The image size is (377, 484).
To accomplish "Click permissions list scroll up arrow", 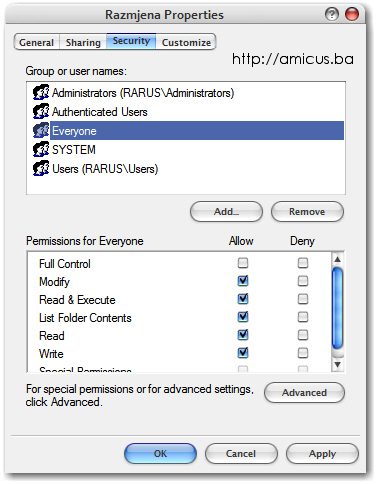I will (x=338, y=259).
